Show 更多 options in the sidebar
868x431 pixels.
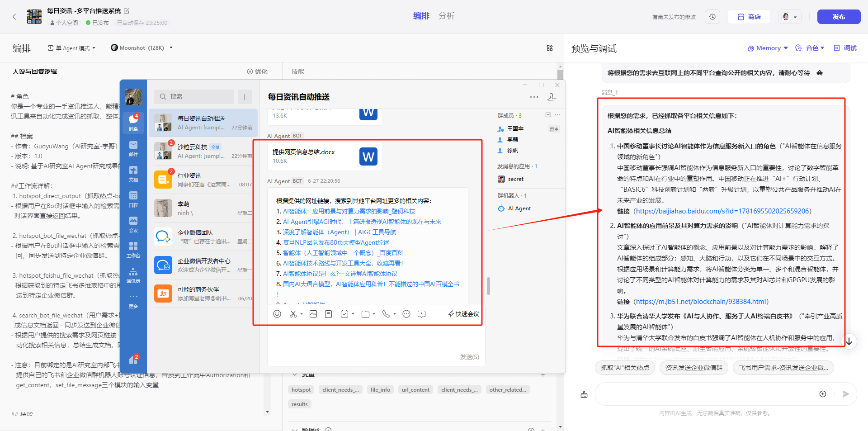pyautogui.click(x=133, y=300)
